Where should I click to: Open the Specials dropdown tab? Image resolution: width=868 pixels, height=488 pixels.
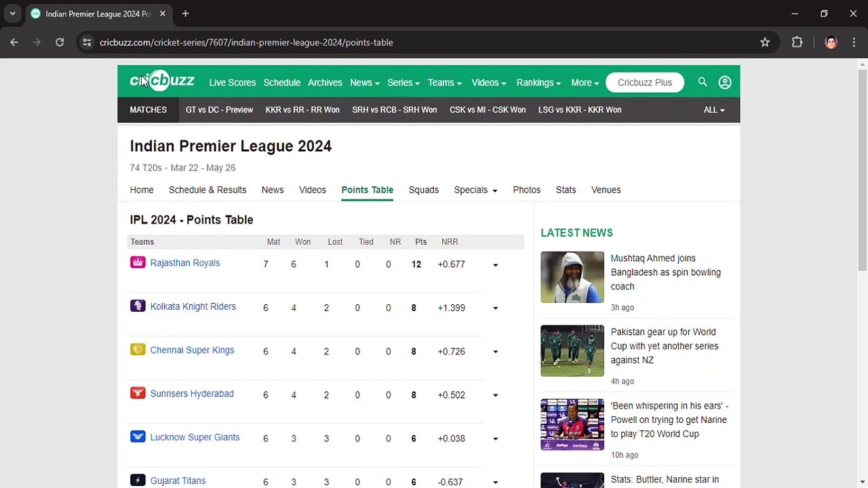click(x=475, y=190)
